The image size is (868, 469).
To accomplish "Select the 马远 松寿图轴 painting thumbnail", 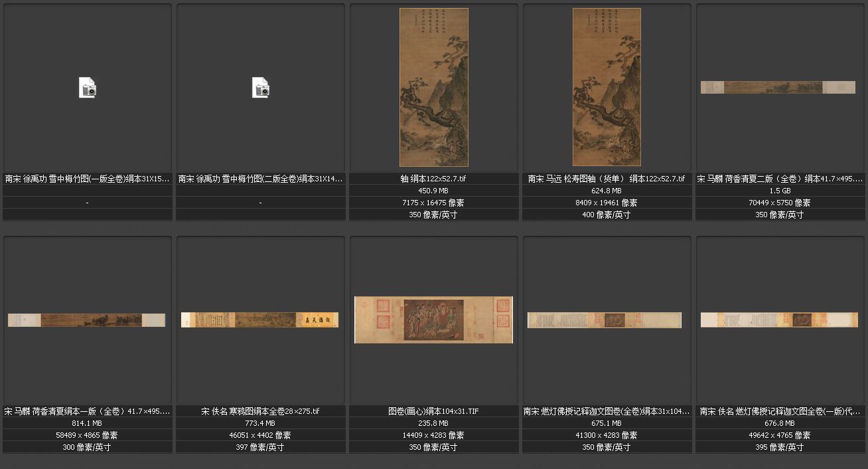I will (x=607, y=87).
